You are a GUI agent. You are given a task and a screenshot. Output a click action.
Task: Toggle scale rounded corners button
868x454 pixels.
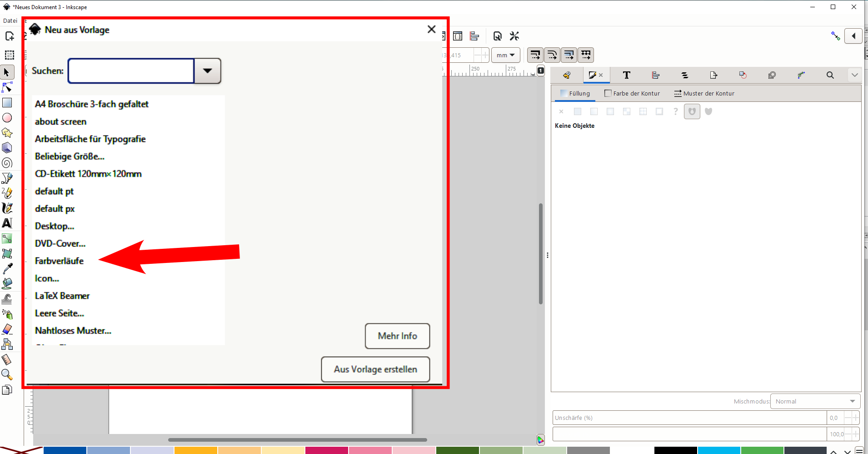552,55
